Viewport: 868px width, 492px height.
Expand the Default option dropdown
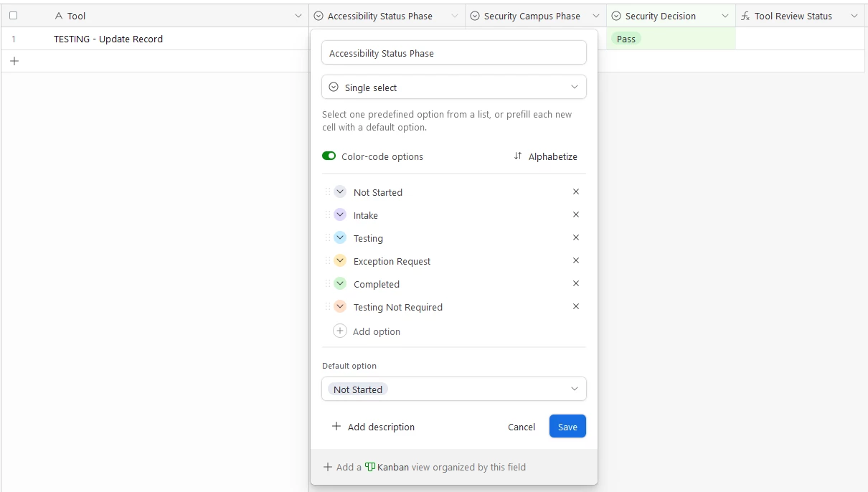(x=453, y=389)
